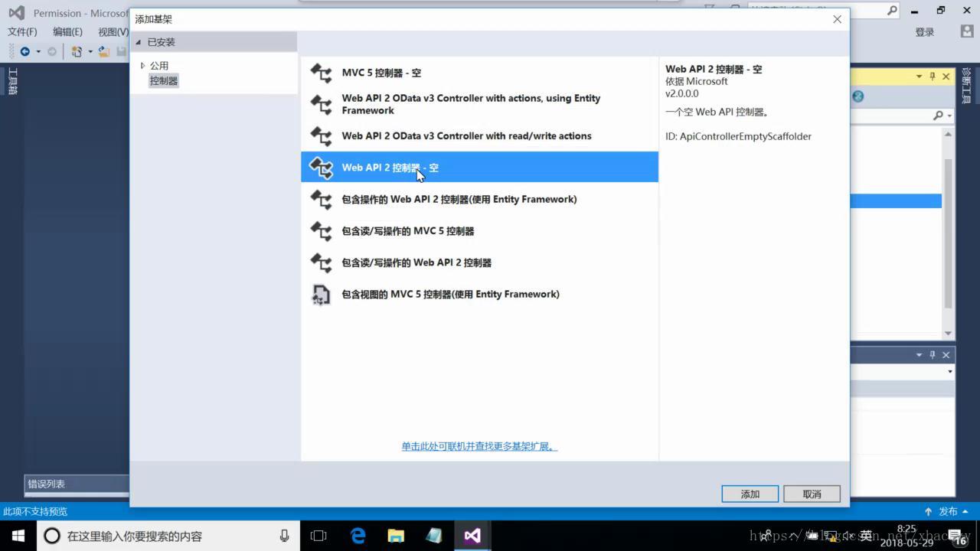The image size is (980, 551).
Task: Click Solution Explorer scrollbar down arrow
Action: click(948, 333)
